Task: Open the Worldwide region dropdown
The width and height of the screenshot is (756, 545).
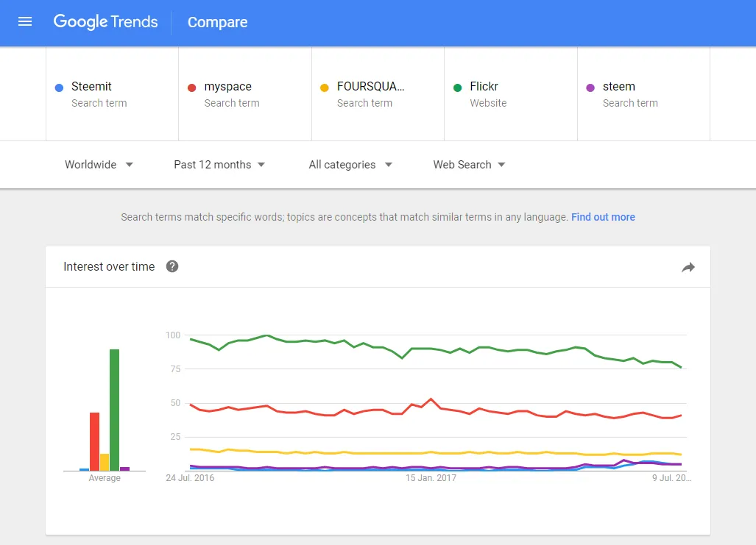Action: [x=99, y=165]
